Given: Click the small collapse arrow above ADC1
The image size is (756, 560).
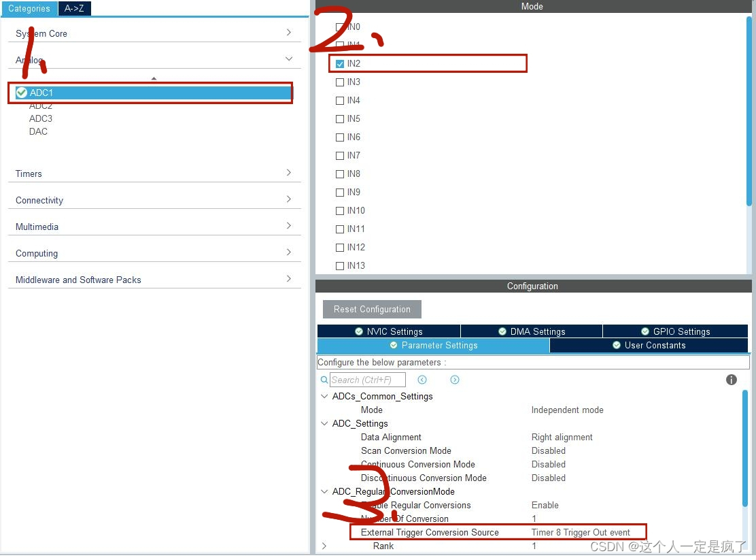Looking at the screenshot, I should [x=154, y=78].
